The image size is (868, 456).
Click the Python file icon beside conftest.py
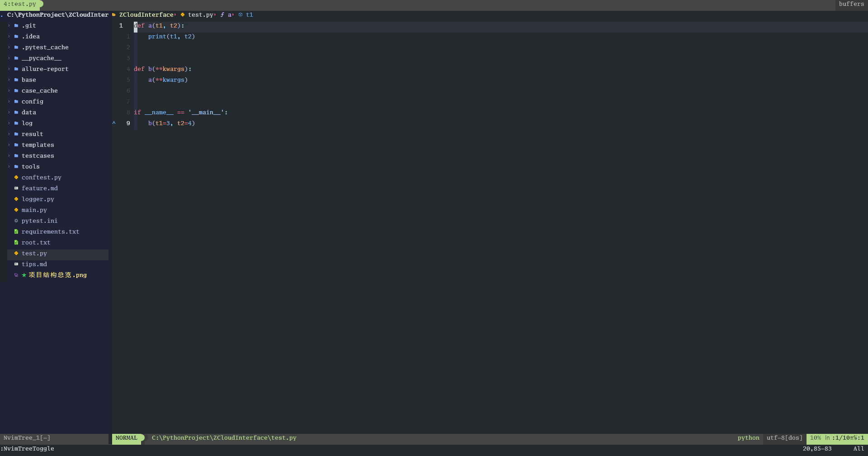16,178
